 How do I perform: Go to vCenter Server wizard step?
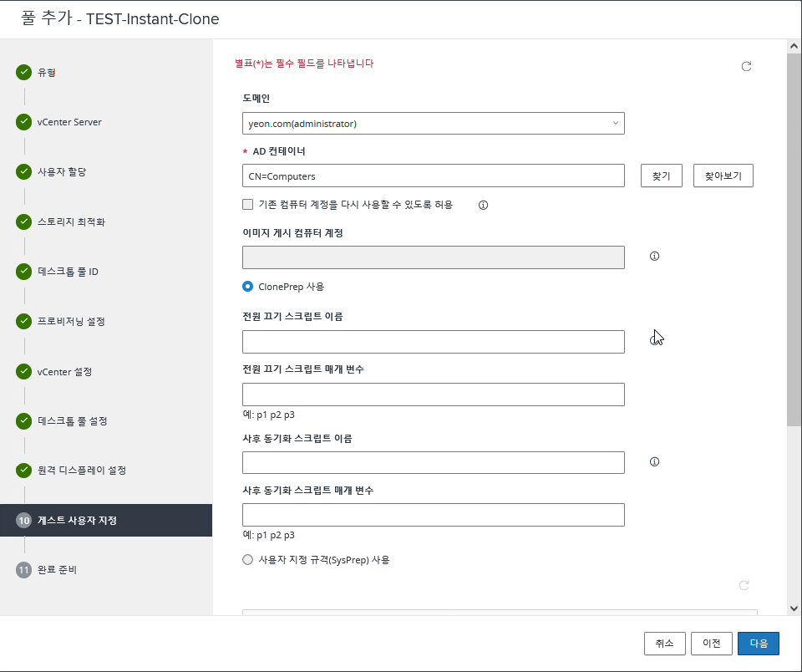(x=69, y=122)
